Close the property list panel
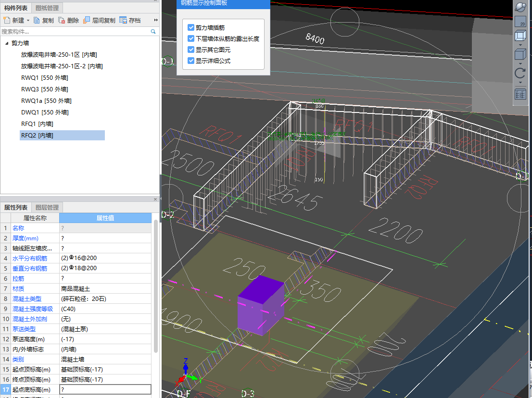 pyautogui.click(x=155, y=199)
